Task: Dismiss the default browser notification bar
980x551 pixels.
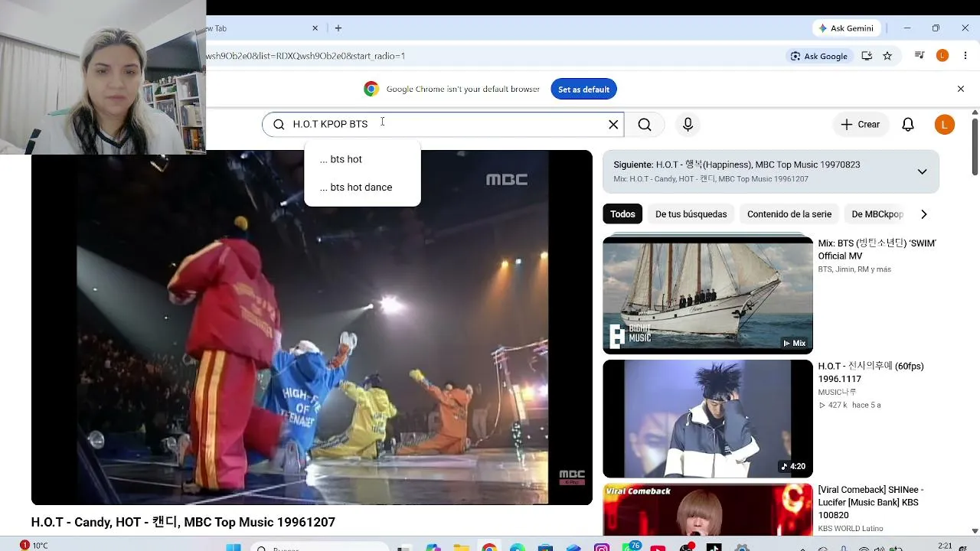Action: click(961, 90)
